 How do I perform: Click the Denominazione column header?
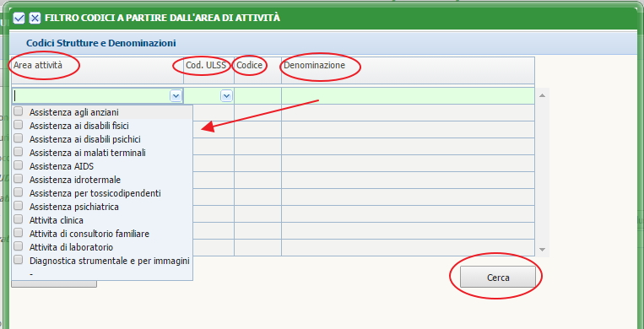409,70
